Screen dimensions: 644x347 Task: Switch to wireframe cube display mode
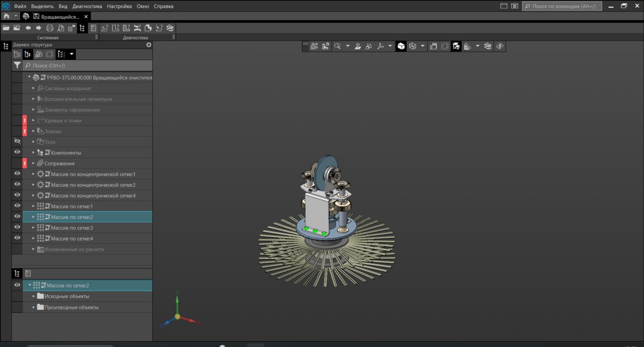pyautogui.click(x=413, y=46)
